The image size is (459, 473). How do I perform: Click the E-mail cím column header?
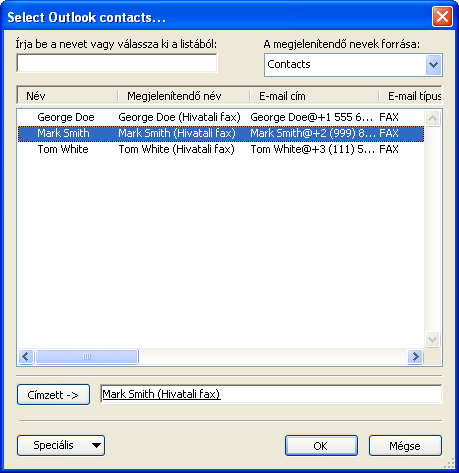[x=314, y=96]
